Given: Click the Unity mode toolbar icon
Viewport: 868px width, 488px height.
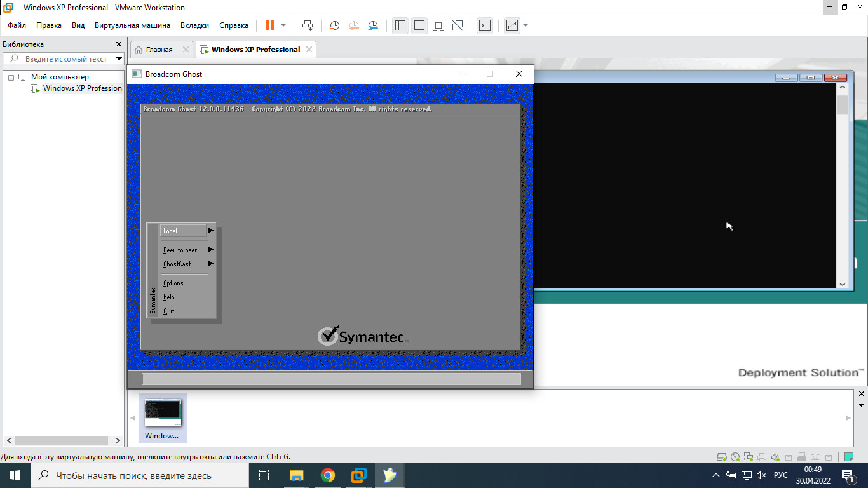Looking at the screenshot, I should click(458, 25).
